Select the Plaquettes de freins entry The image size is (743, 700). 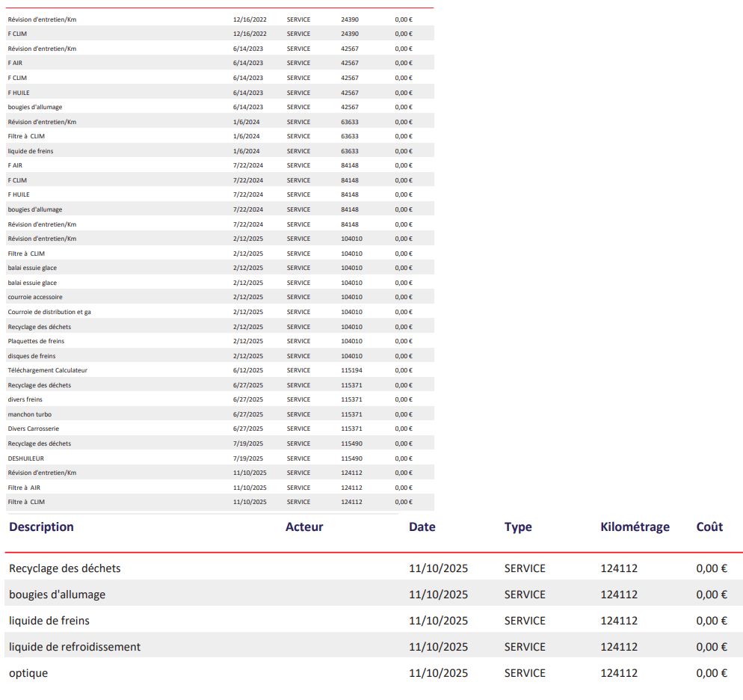point(36,341)
